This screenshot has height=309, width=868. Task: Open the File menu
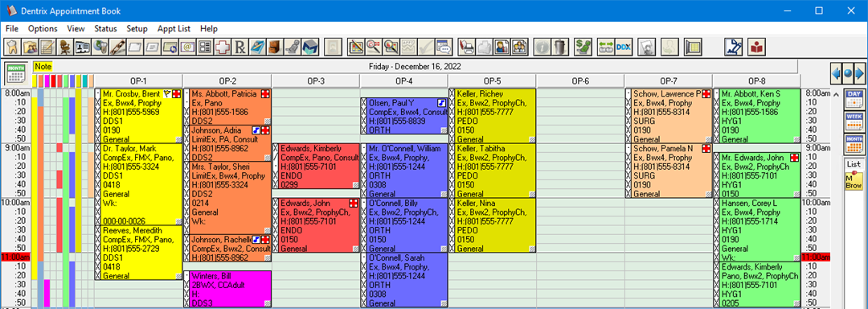pyautogui.click(x=12, y=28)
